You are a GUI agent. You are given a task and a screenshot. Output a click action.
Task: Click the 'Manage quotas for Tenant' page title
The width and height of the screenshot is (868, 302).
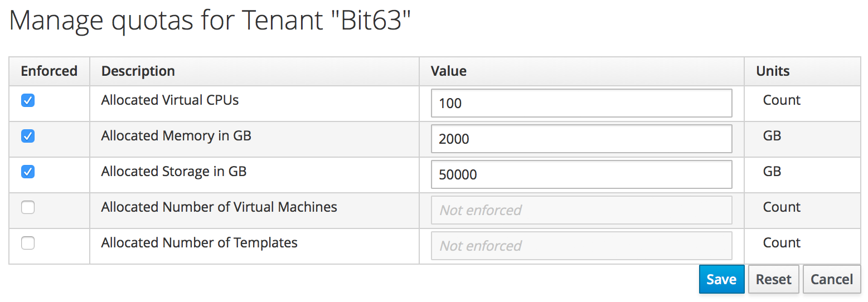click(x=210, y=21)
